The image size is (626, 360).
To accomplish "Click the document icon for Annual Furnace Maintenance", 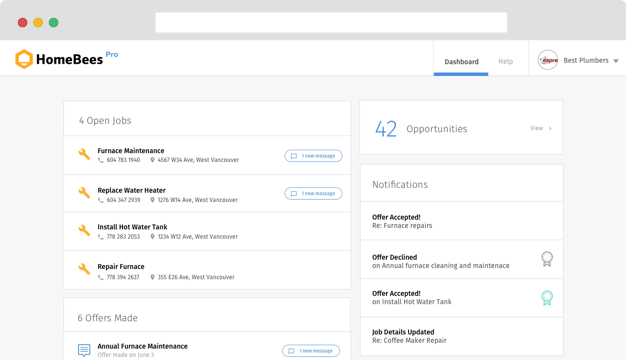I will click(x=84, y=350).
